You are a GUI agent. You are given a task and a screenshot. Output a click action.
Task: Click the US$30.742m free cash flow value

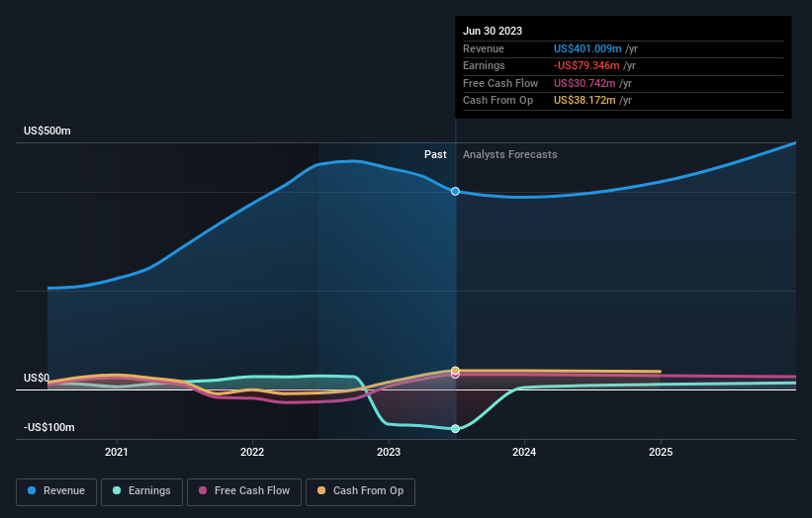(x=585, y=83)
